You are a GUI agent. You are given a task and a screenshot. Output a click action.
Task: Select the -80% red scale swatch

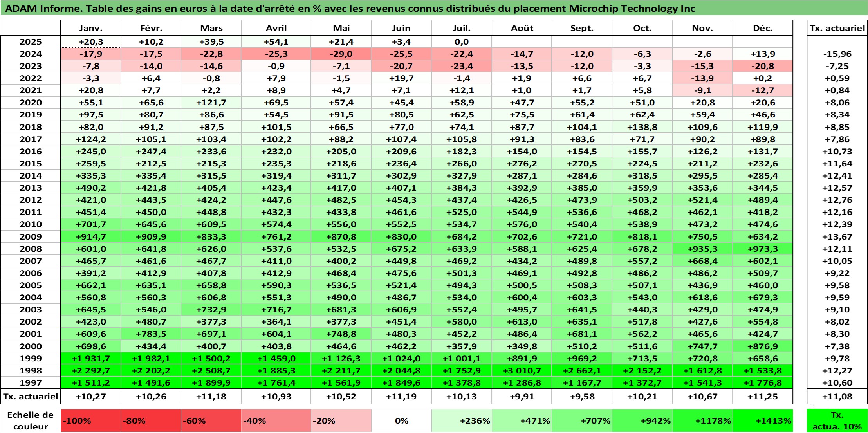coord(151,421)
